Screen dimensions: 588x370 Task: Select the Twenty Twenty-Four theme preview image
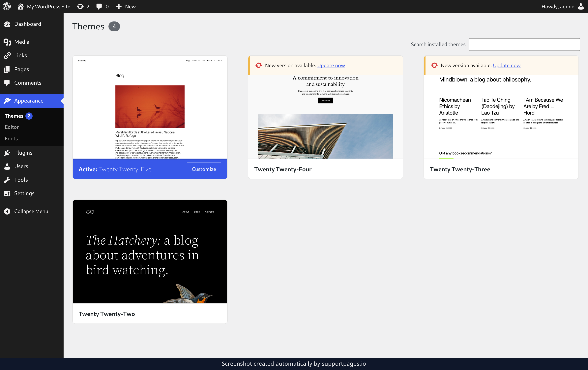tap(326, 117)
